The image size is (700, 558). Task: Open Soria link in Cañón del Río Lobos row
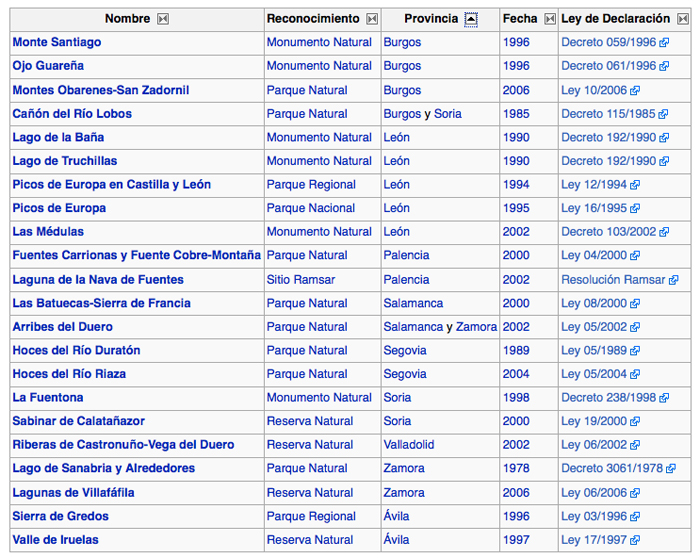(448, 114)
